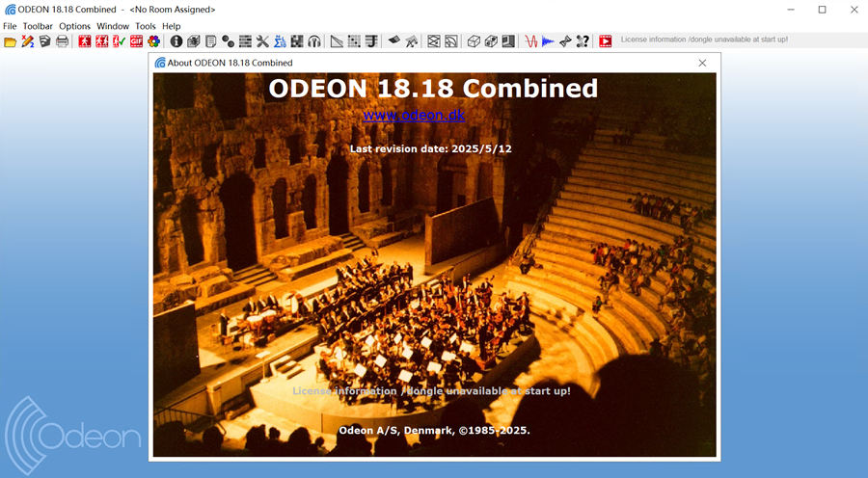Click the black-and-white grid response icon
Screen dimensions: 868x478
click(297, 40)
